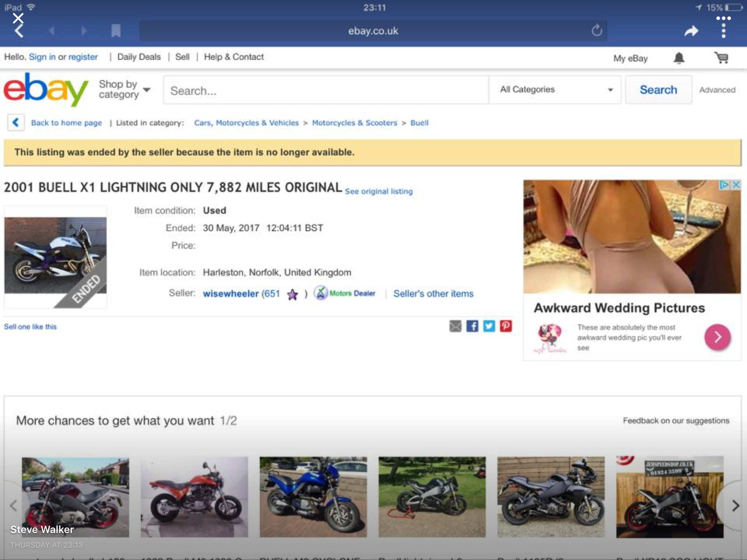Viewport: 747px width, 560px height.
Task: Open the vertical three-dot browser menu
Action: click(724, 31)
